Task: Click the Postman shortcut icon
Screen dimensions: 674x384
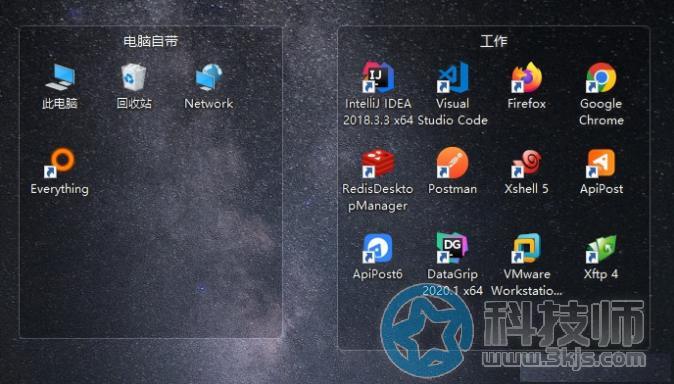Action: point(453,163)
